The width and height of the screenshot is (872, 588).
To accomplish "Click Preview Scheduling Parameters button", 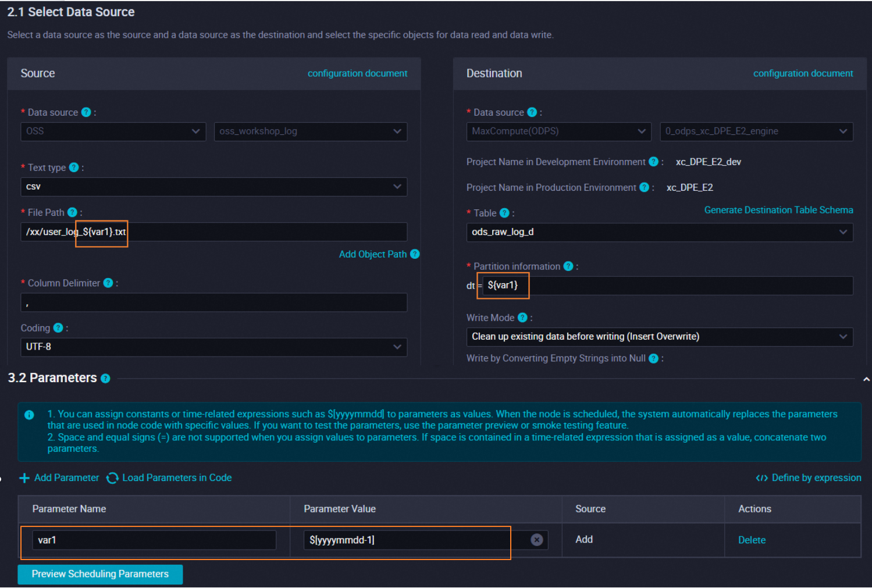I will (100, 574).
